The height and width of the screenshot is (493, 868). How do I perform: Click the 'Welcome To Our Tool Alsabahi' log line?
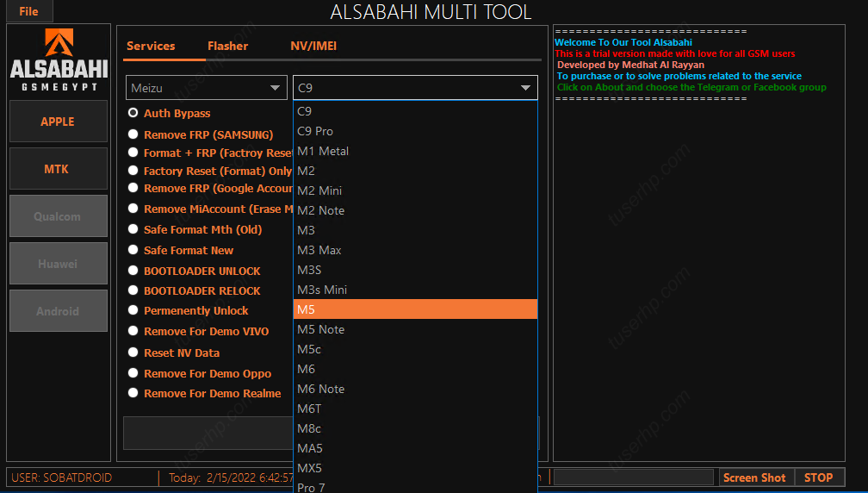click(623, 42)
